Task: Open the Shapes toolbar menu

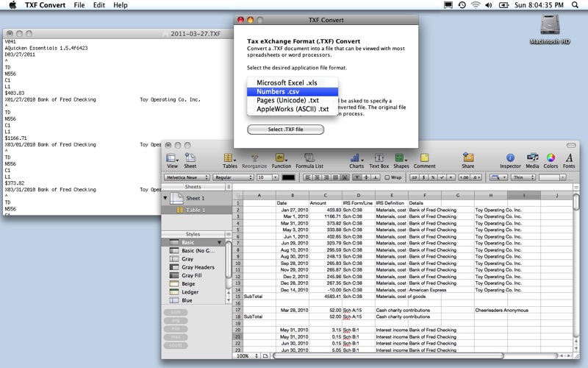Action: 401,160
